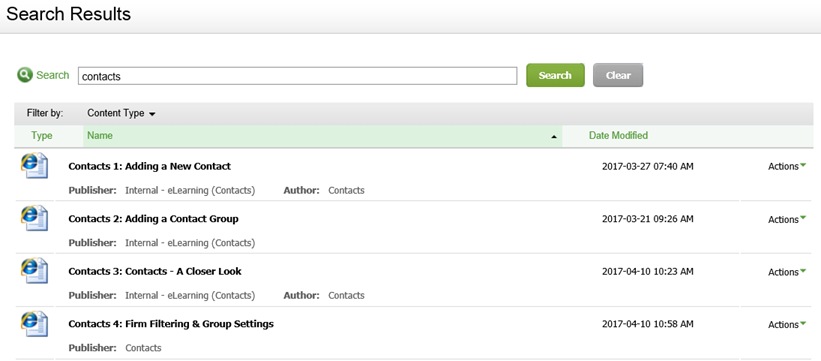
Task: Click the date 2017-04-10 10:58 AM
Action: [648, 324]
